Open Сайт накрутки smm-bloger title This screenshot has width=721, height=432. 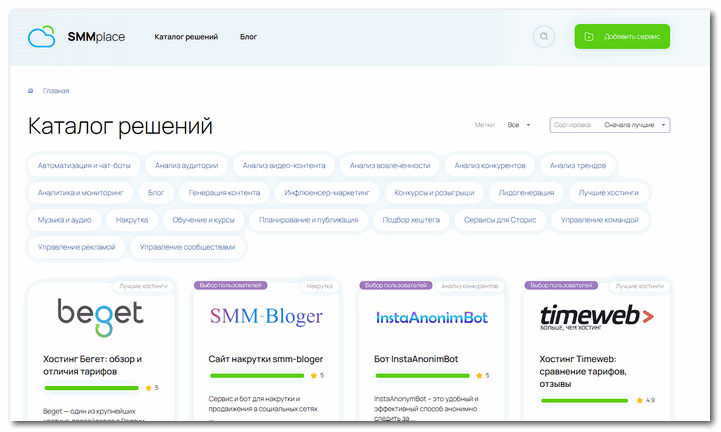click(266, 359)
